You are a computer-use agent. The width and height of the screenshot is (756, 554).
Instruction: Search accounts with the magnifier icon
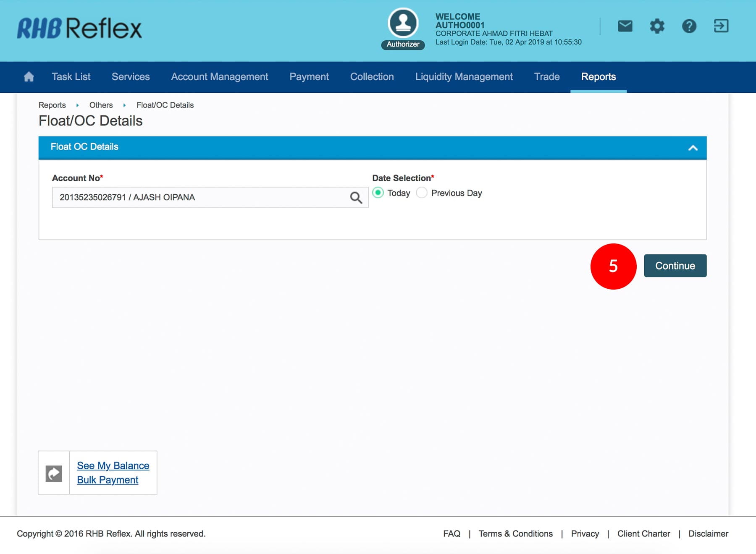click(x=356, y=198)
